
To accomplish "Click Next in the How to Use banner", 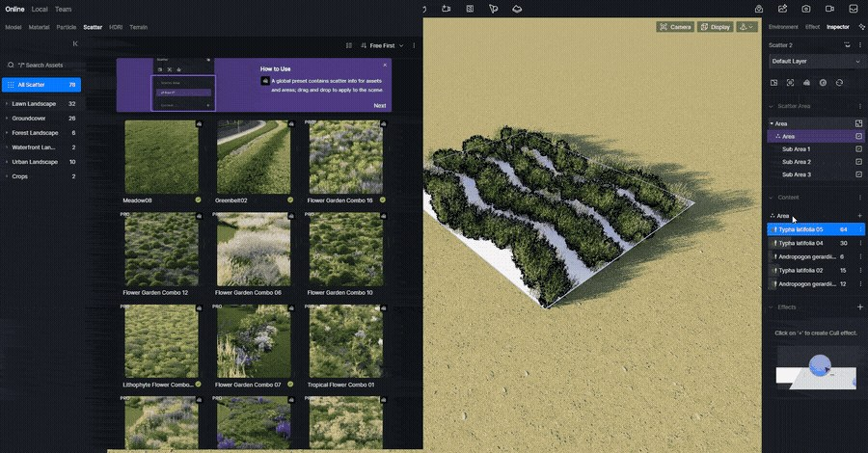I will (380, 105).
